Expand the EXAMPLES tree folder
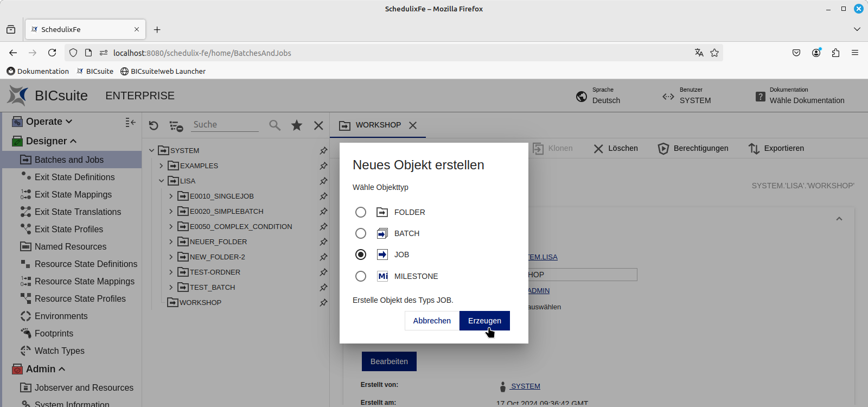 click(161, 166)
